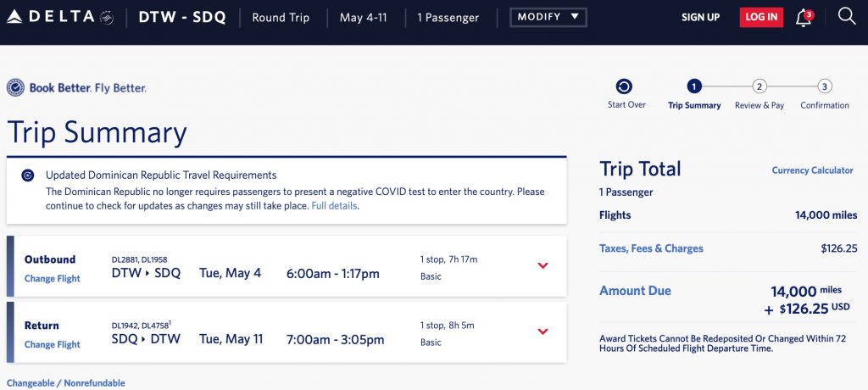
Task: Expand the Outbound flight details chevron
Action: 543,266
